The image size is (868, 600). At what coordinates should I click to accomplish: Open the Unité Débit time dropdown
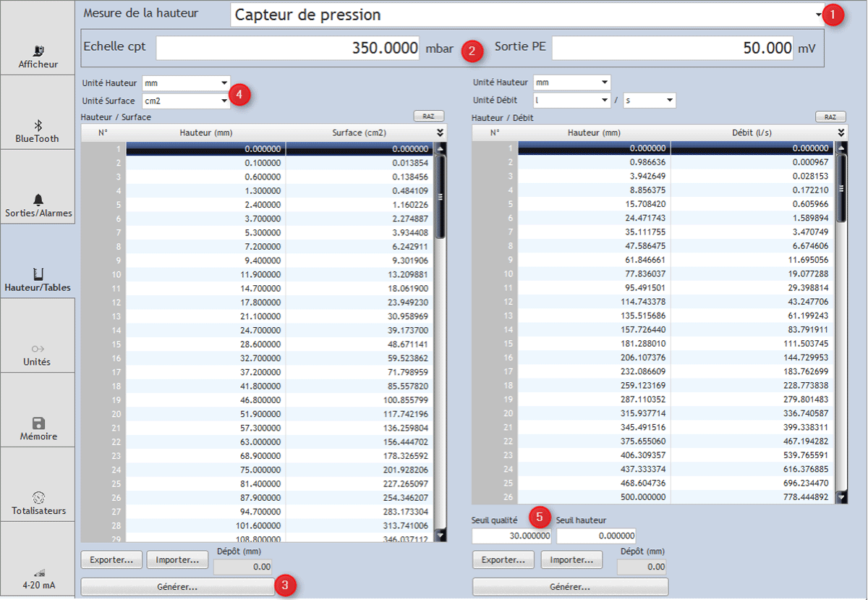point(649,101)
